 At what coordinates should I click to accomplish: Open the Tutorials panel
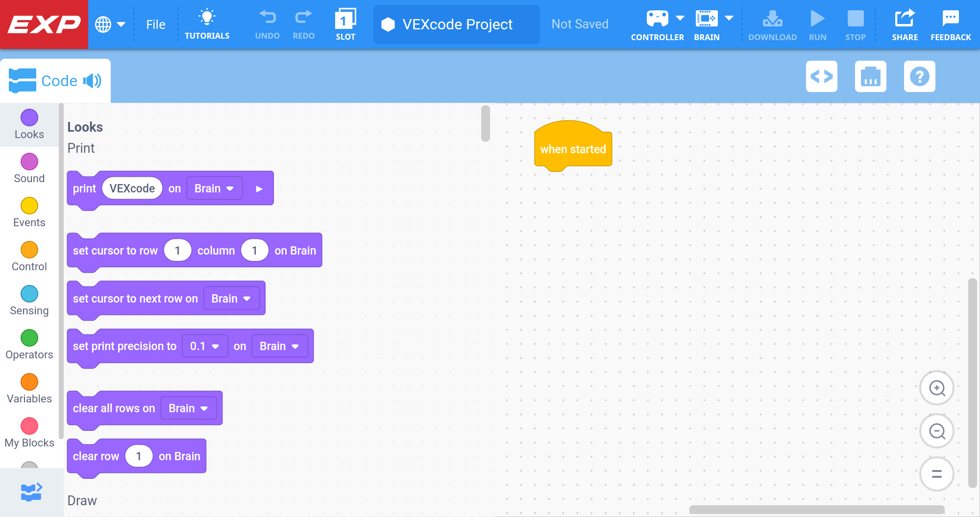click(207, 23)
